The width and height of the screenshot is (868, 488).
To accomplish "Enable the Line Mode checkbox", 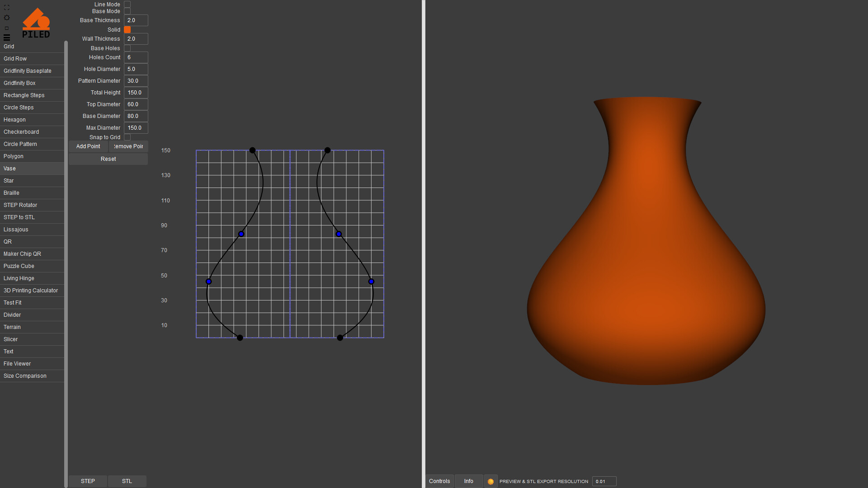I will (x=127, y=5).
